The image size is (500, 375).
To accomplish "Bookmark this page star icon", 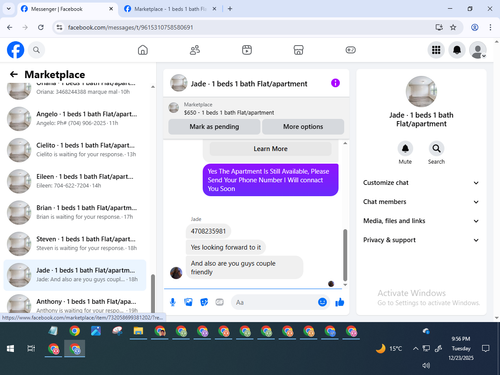I will pos(453,27).
